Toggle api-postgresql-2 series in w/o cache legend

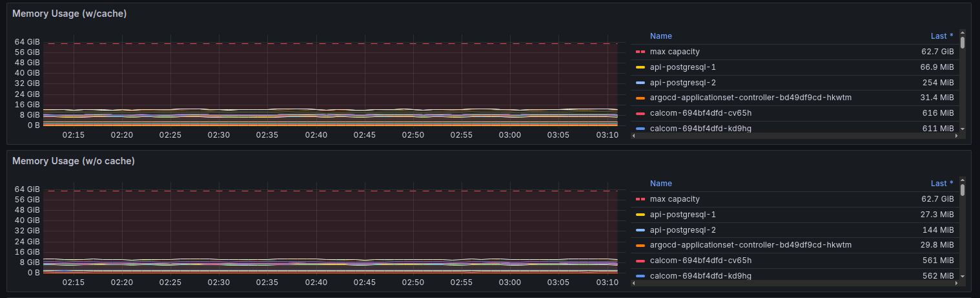click(x=682, y=230)
